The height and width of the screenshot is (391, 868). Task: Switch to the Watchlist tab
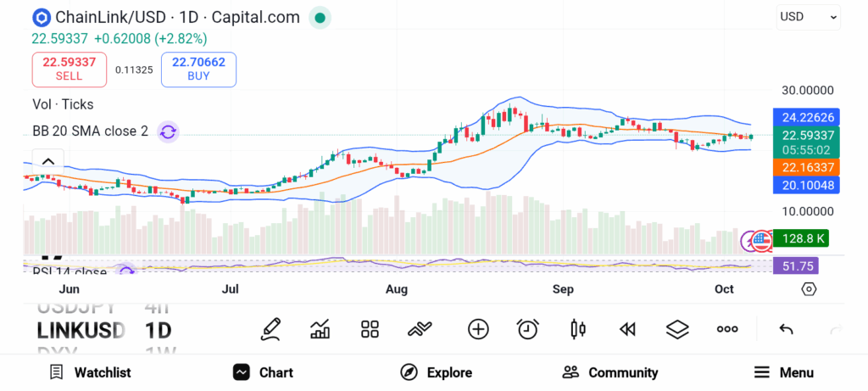click(x=90, y=372)
